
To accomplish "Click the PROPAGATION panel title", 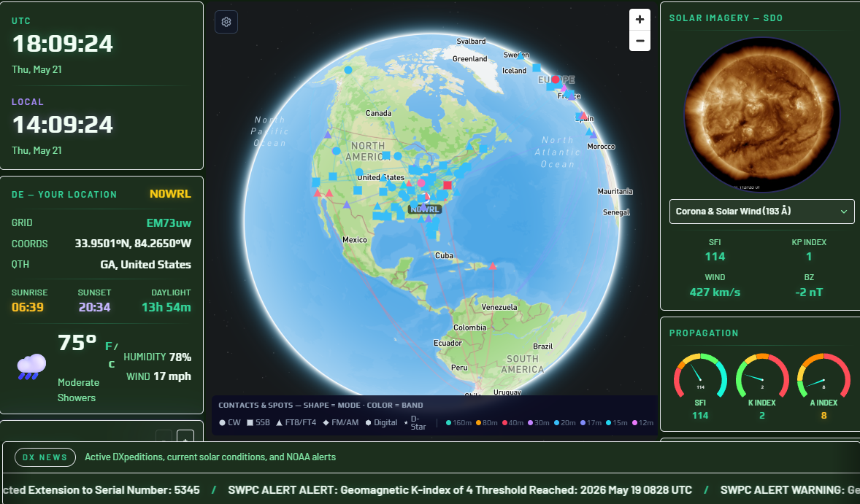I will click(704, 333).
